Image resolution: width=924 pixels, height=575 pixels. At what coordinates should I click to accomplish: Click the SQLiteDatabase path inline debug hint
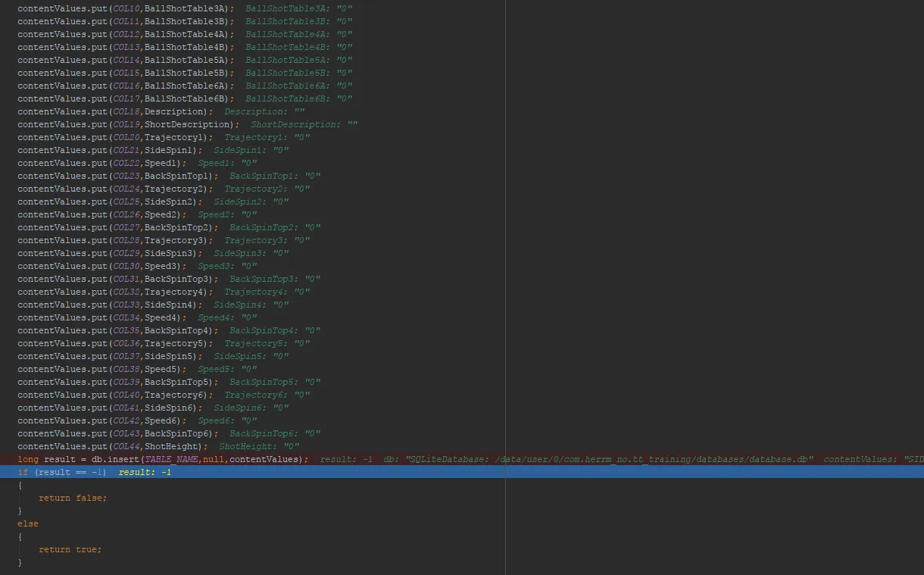pos(598,459)
